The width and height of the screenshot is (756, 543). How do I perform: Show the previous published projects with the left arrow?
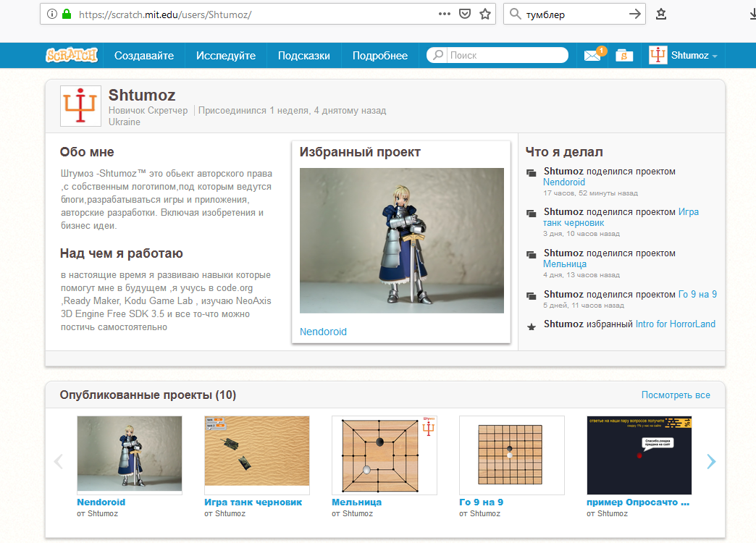[59, 461]
